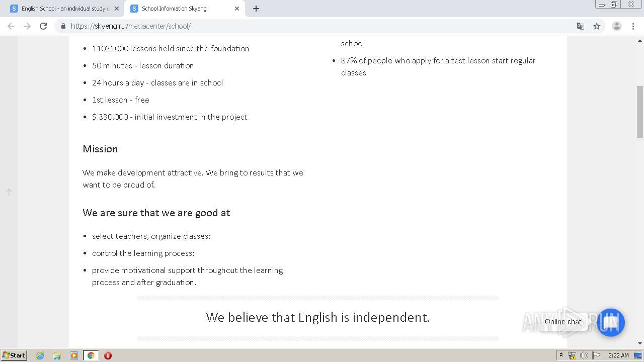This screenshot has width=644, height=362.
Task: Open network tray icon
Action: pyautogui.click(x=572, y=355)
